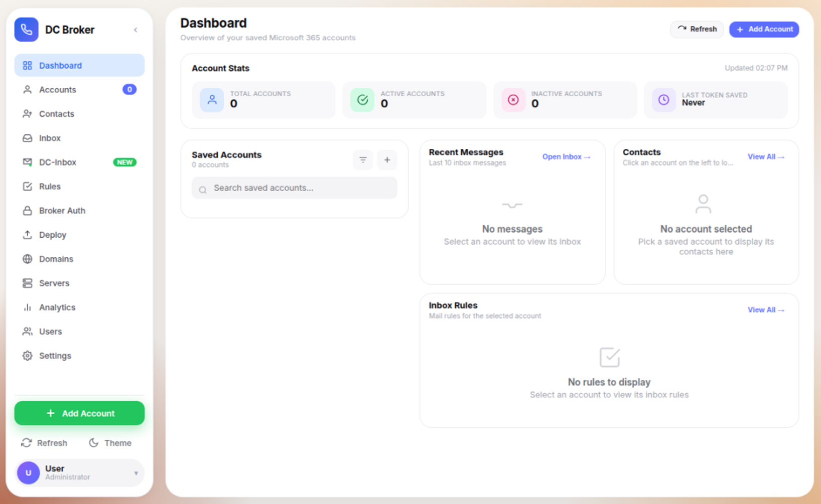Click the Accounts count badge showing 0
The image size is (821, 504).
pyautogui.click(x=129, y=90)
